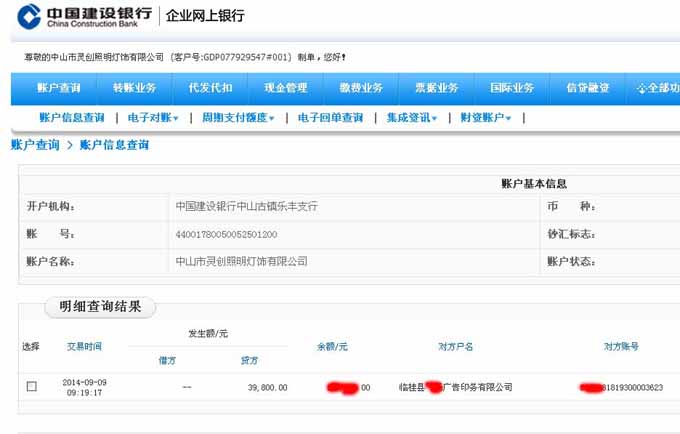Viewport: 680px width, 434px height.
Task: Click the 账户查询 breadcrumb link
Action: (x=35, y=145)
